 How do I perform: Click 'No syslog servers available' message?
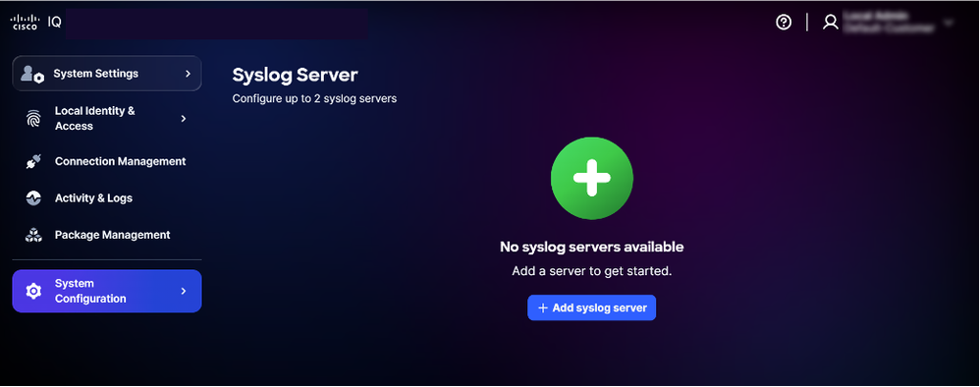[592, 247]
